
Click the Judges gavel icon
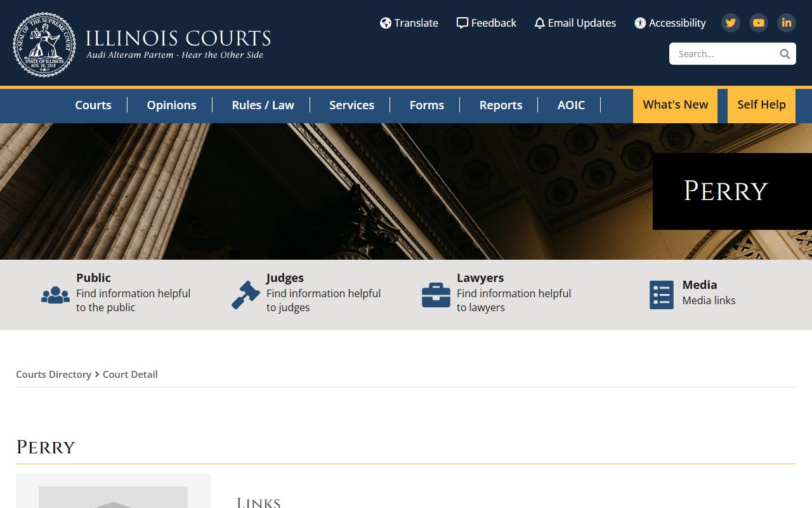tap(246, 295)
